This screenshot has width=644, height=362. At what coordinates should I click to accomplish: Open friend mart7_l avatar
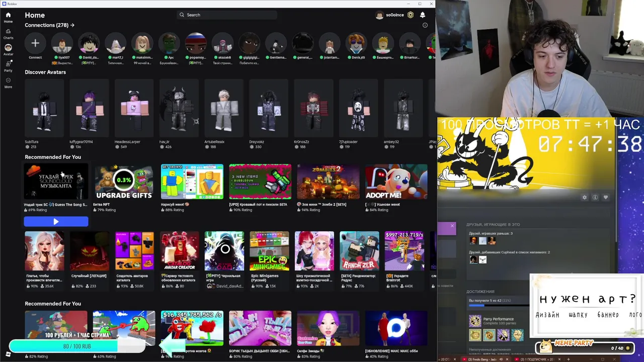click(x=116, y=44)
